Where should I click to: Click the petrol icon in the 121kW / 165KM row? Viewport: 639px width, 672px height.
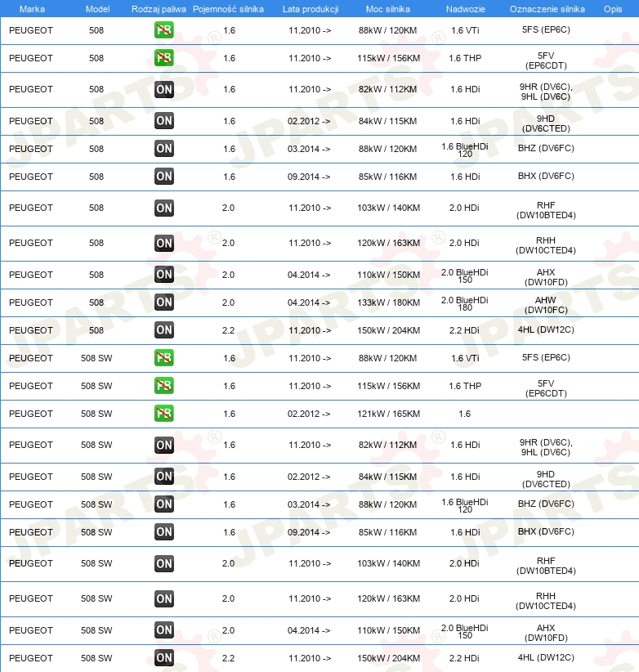click(x=164, y=414)
